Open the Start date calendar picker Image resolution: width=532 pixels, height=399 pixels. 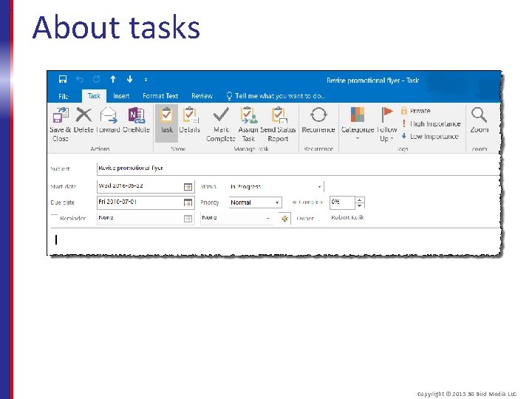point(188,187)
